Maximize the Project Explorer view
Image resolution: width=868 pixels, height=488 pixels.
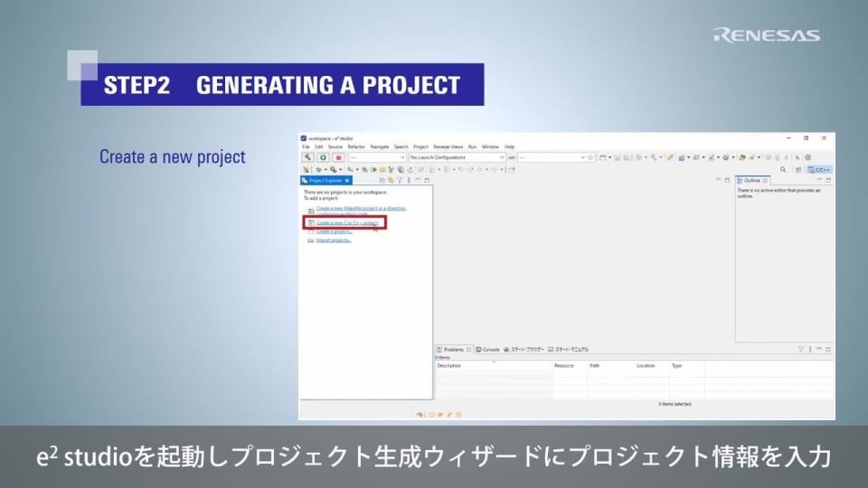(427, 181)
